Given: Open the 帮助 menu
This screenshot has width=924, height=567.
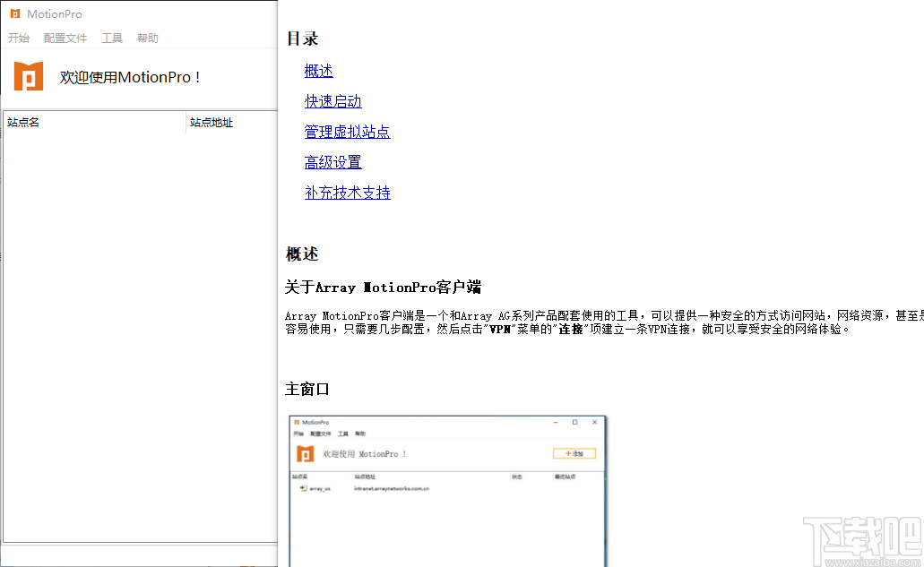Looking at the screenshot, I should click(x=148, y=38).
